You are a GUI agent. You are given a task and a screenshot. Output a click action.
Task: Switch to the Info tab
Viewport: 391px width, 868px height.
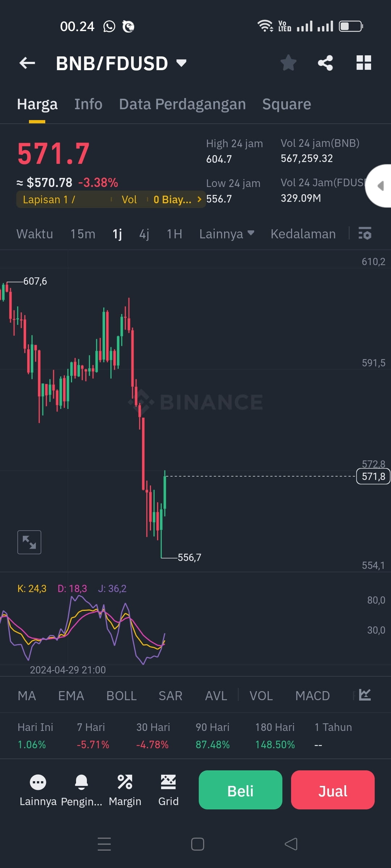[88, 104]
